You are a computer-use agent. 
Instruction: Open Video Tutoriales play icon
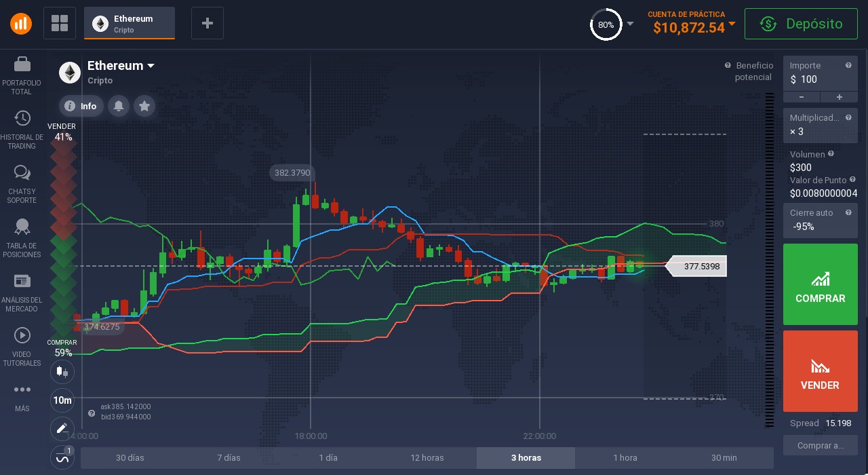(22, 335)
